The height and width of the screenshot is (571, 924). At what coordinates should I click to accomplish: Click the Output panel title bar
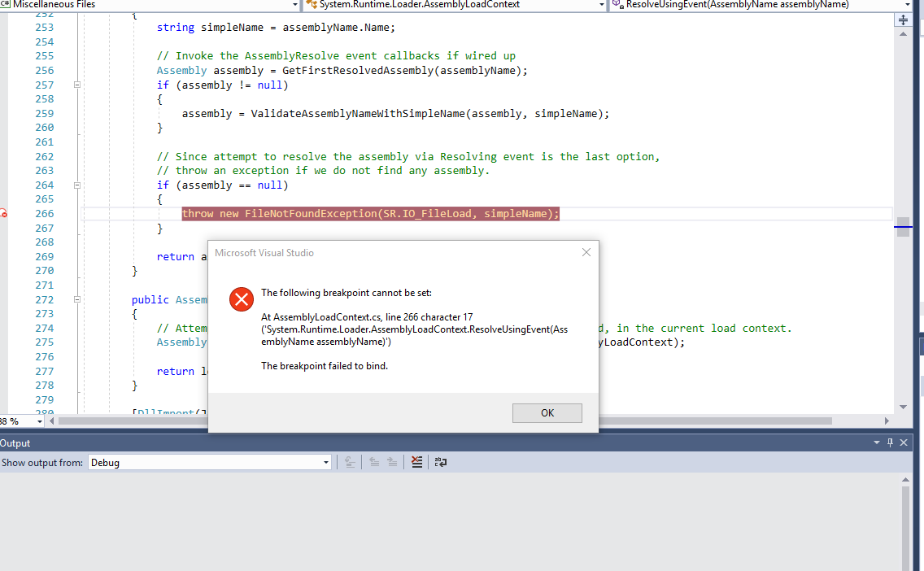point(436,442)
